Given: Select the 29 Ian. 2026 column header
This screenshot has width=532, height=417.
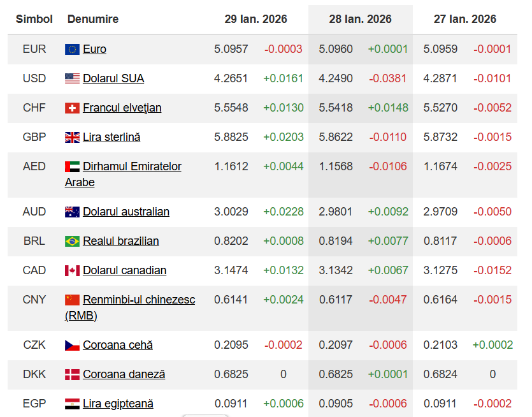Looking at the screenshot, I should 255,19.
